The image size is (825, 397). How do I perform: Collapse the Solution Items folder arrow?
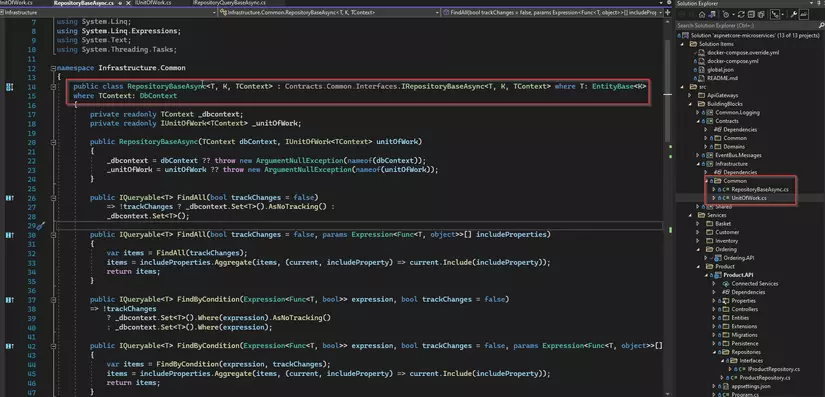[x=683, y=44]
